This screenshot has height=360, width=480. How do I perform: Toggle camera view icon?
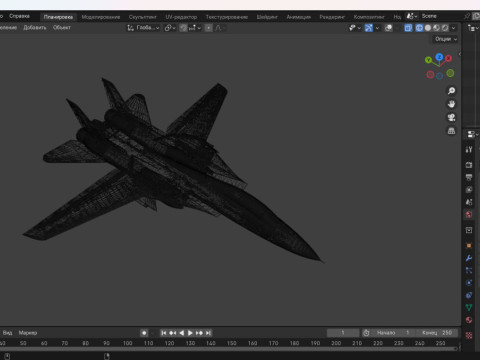tap(451, 117)
